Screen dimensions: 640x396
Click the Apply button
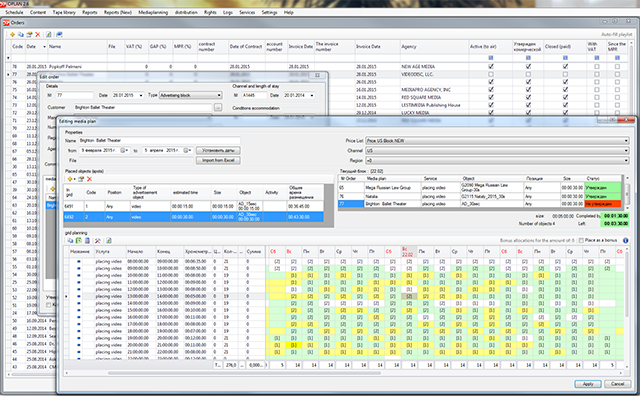pos(588,384)
